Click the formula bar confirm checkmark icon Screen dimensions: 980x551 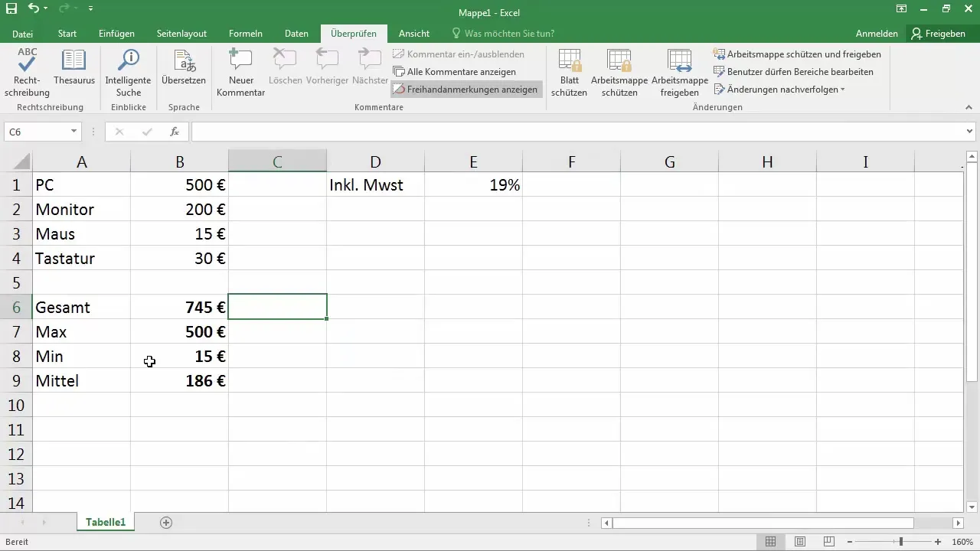point(147,132)
